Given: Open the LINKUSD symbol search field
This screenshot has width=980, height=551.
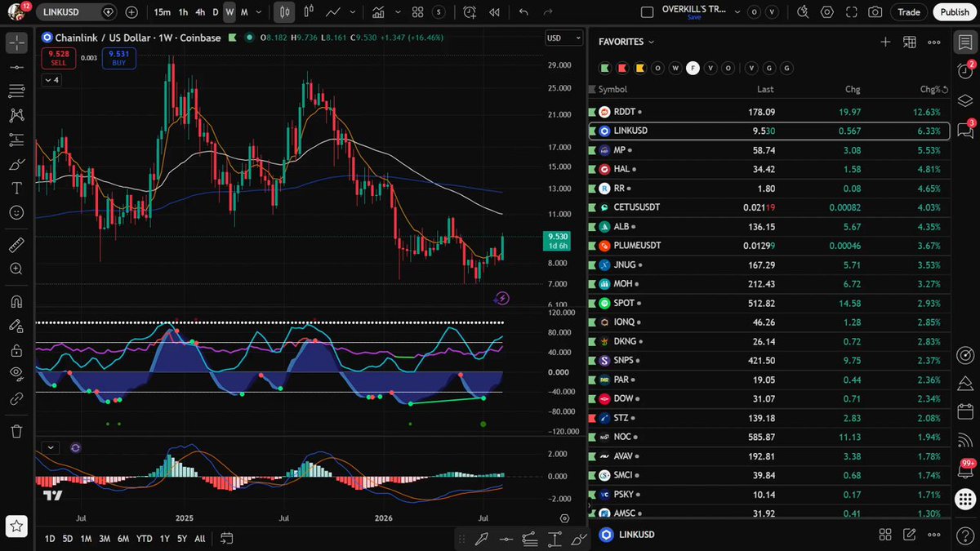Looking at the screenshot, I should (78, 12).
